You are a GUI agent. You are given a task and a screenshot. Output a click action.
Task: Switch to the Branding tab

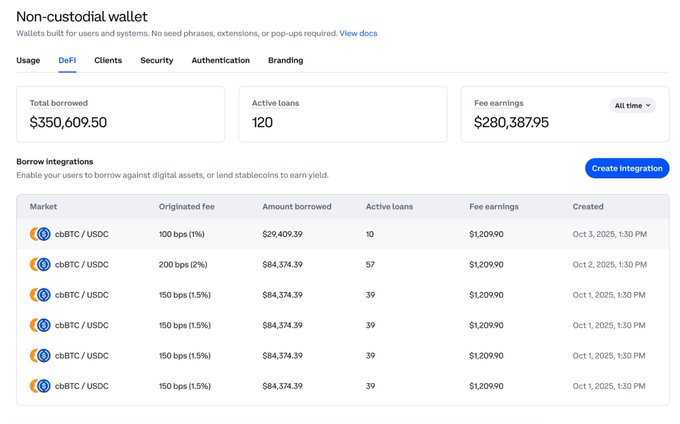[x=285, y=60]
